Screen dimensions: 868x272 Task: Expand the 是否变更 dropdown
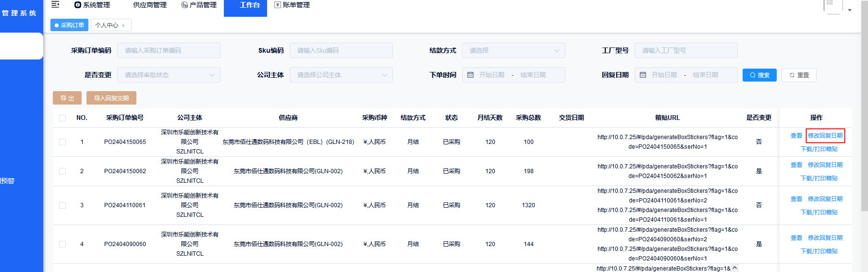(x=169, y=75)
